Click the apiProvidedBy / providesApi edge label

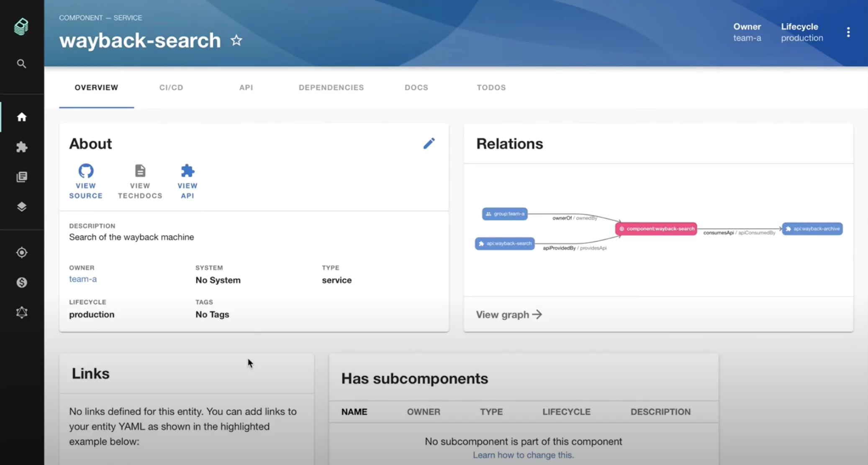(x=575, y=248)
